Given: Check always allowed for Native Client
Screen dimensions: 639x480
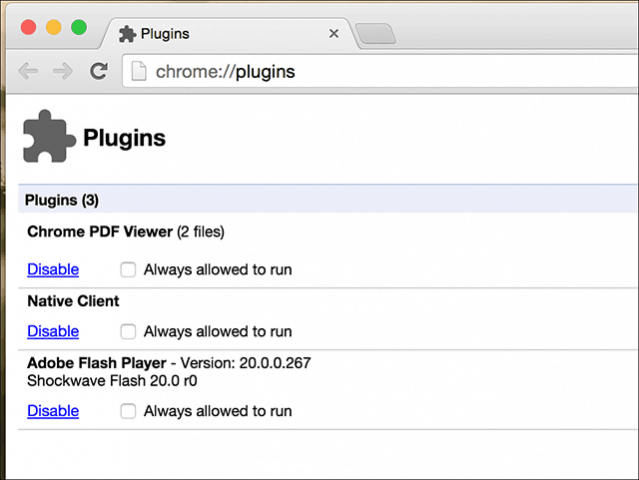Looking at the screenshot, I should click(x=128, y=331).
